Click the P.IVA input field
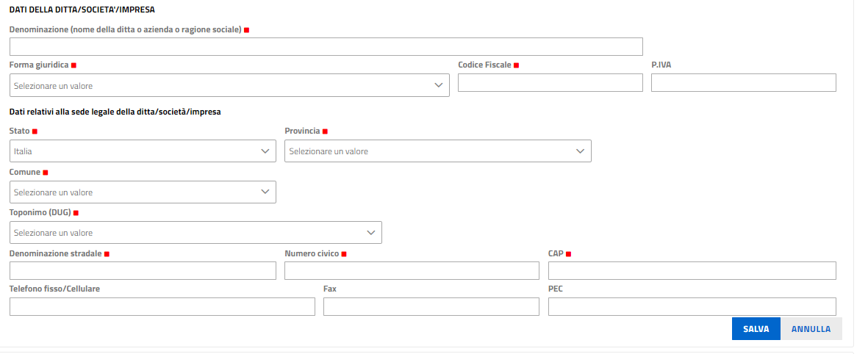The image size is (868, 354). click(744, 82)
